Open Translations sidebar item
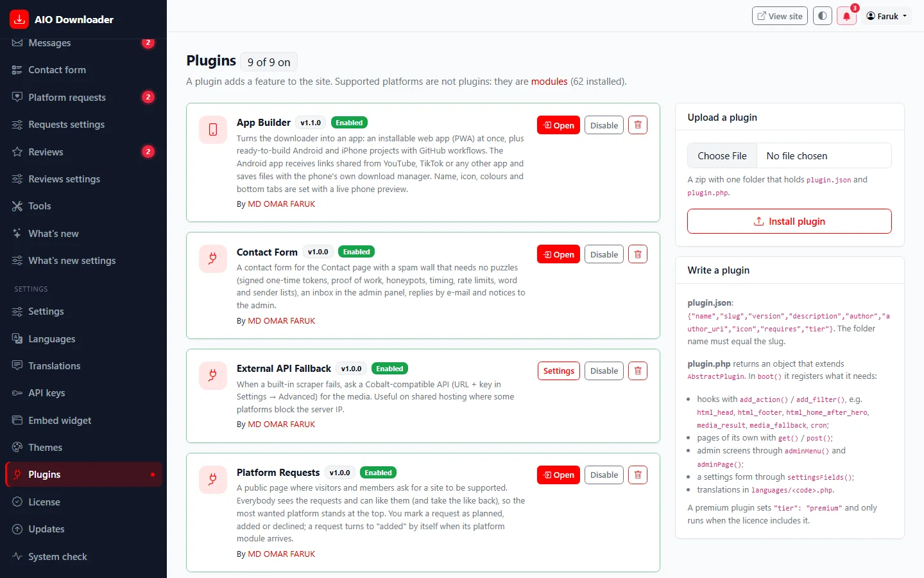The height and width of the screenshot is (578, 924). tap(83, 366)
